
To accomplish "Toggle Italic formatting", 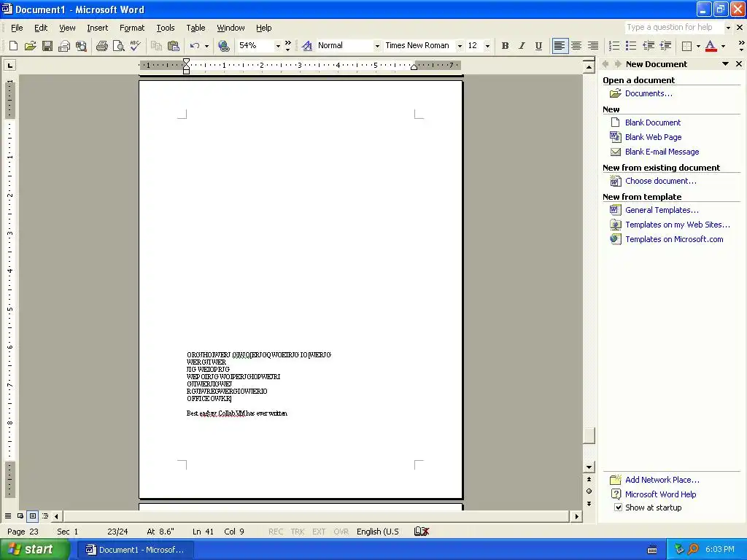I will click(x=522, y=46).
